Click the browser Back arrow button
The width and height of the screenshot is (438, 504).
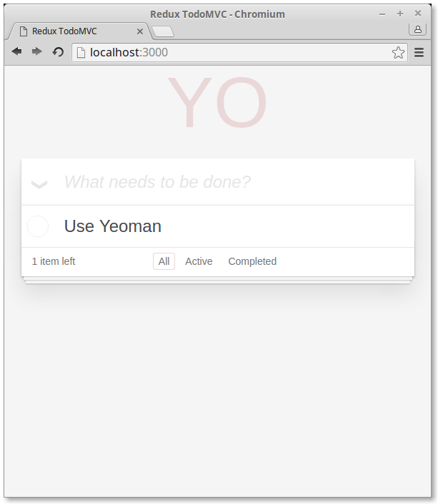16,52
